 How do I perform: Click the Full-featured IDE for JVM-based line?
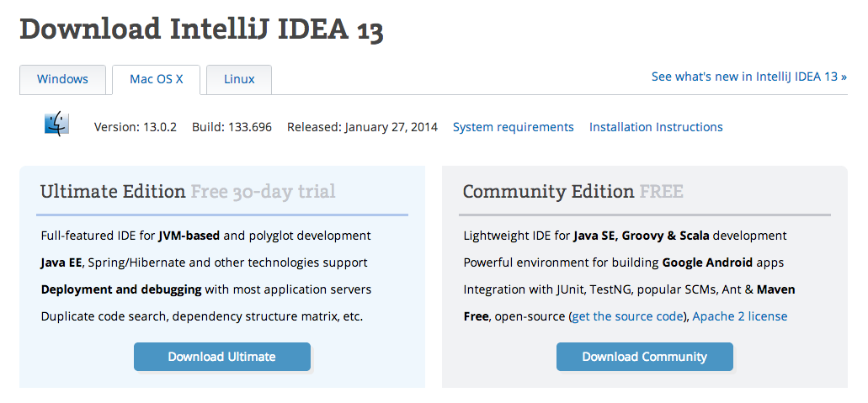pos(206,236)
